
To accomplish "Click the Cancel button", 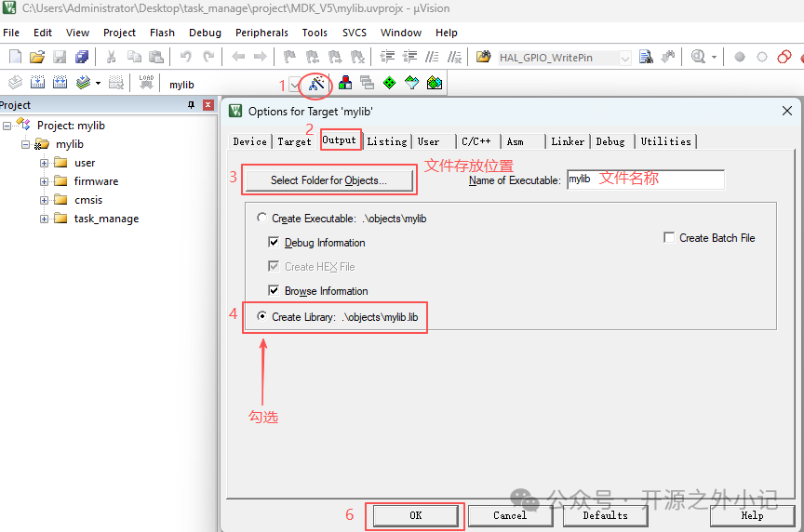I will [510, 515].
